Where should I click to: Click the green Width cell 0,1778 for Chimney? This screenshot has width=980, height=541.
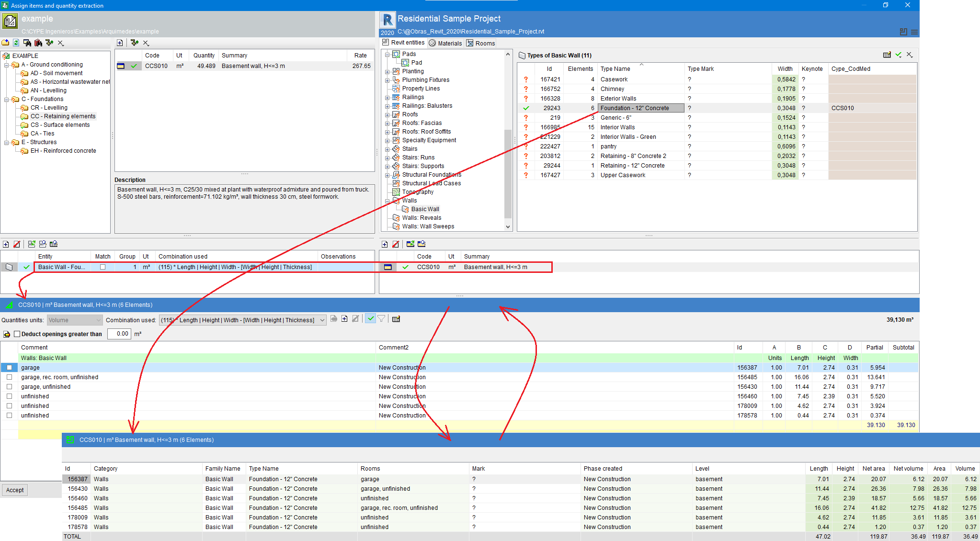coord(786,89)
